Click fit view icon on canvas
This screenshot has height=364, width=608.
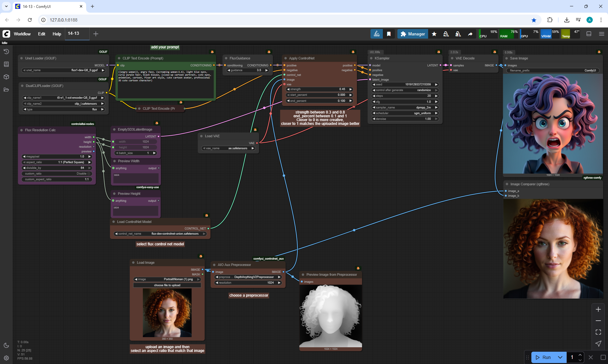click(x=598, y=332)
